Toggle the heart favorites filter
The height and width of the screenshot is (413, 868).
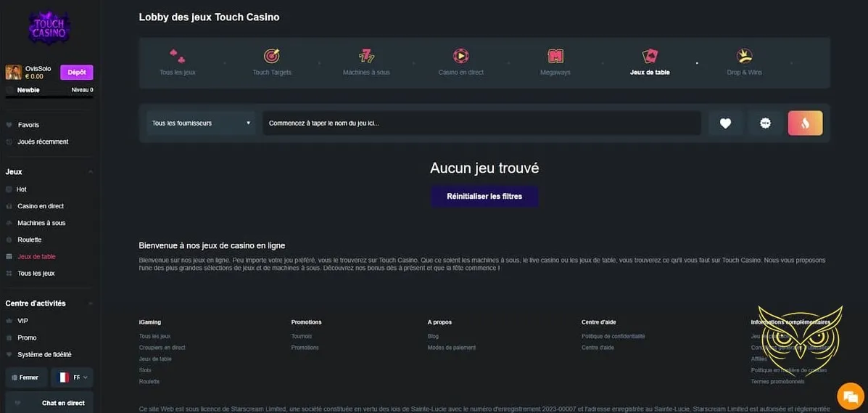(726, 123)
